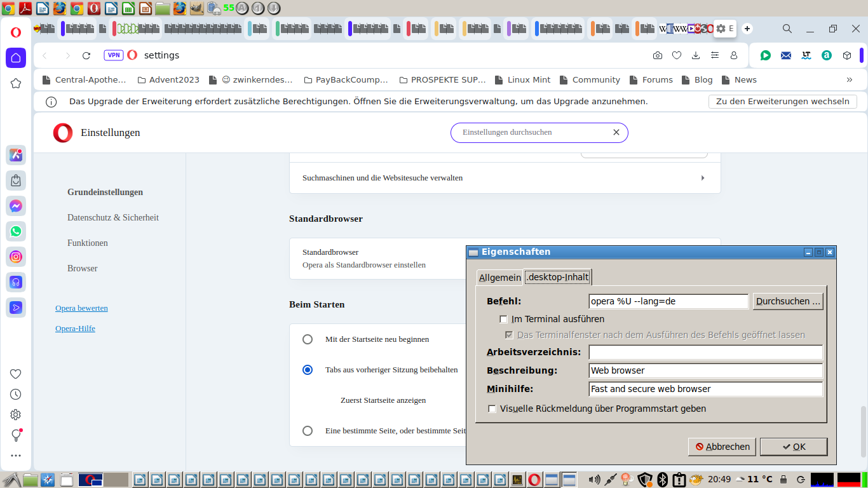Click the volume speaker tray icon
The width and height of the screenshot is (868, 488).
pos(595,479)
